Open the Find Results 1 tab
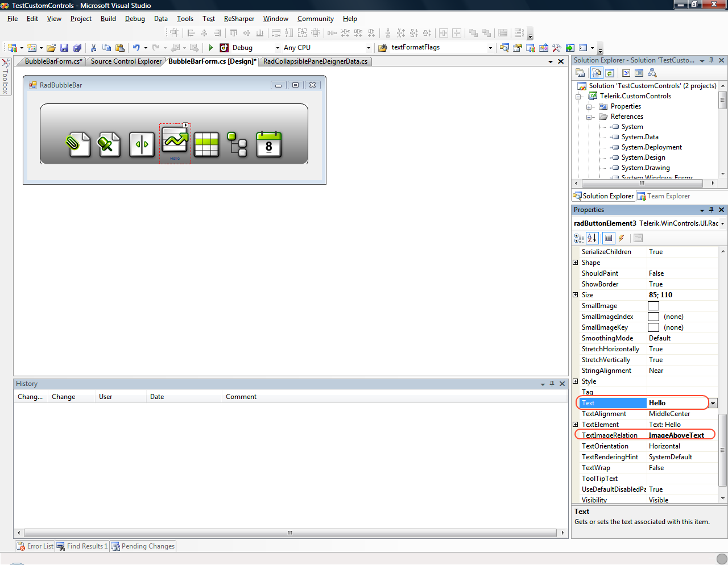Screen dimensions: 728x565 [82, 546]
